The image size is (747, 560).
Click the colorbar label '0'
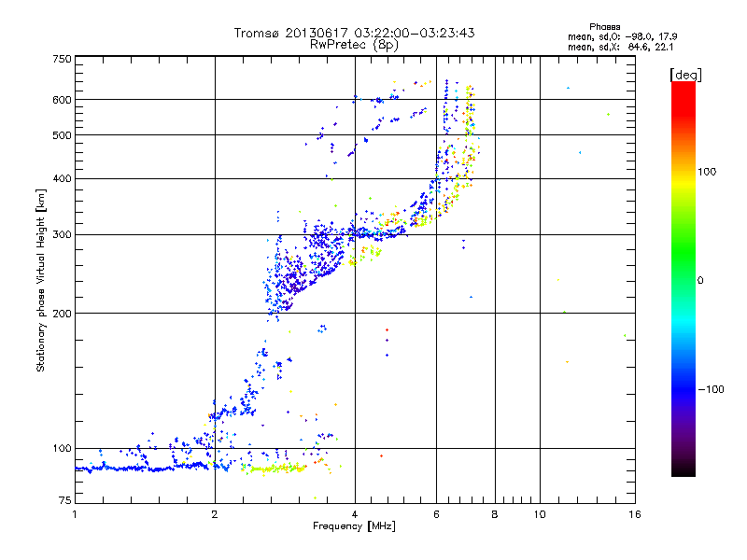[700, 280]
